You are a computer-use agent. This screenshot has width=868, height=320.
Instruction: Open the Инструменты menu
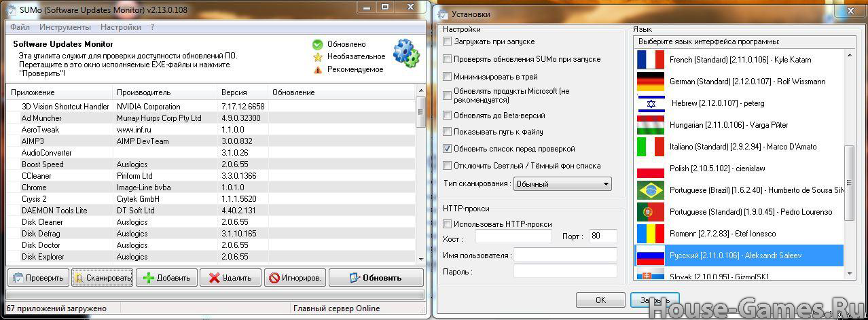coord(65,27)
